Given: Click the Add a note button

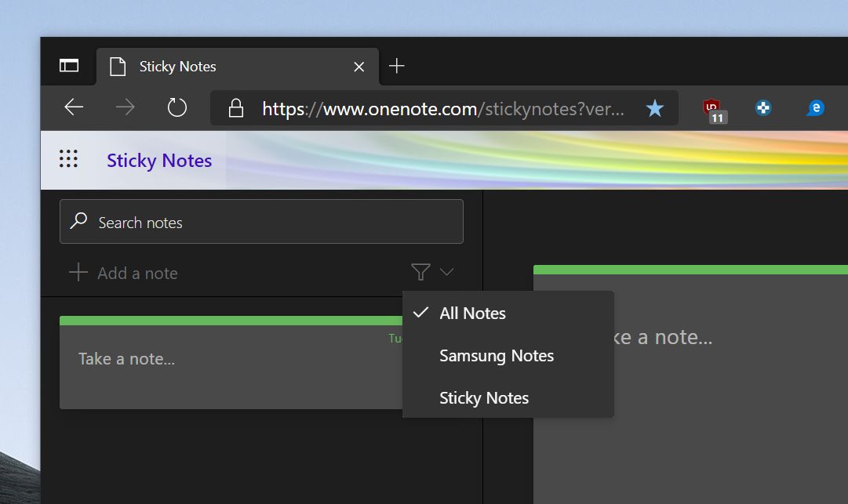Looking at the screenshot, I should tap(124, 273).
